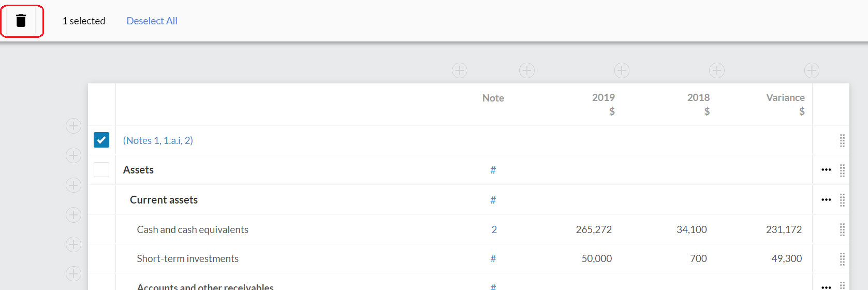Viewport: 868px width, 290px height.
Task: Open more options for Assets row
Action: pyautogui.click(x=826, y=170)
